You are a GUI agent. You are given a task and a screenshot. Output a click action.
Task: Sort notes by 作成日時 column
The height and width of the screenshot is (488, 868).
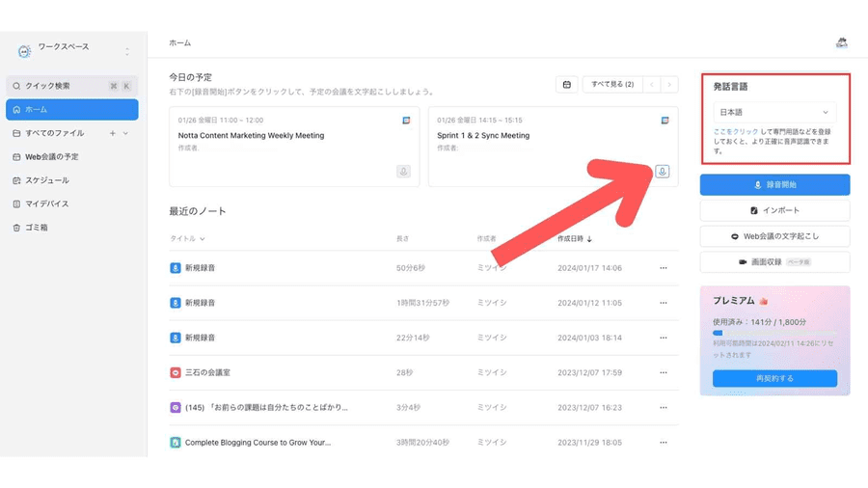[575, 238]
